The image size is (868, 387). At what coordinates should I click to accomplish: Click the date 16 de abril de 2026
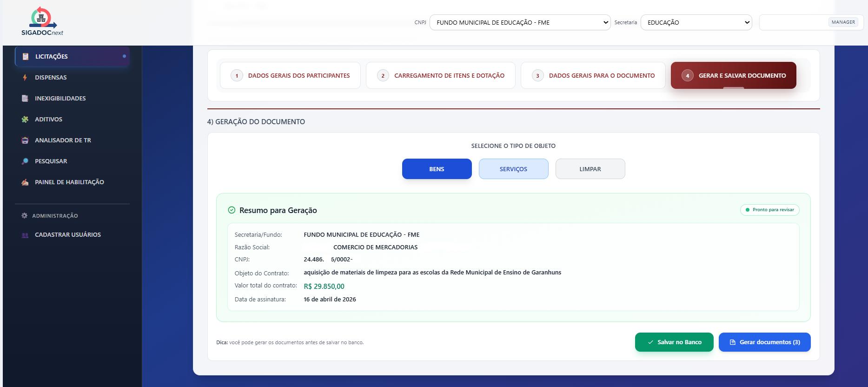point(330,300)
